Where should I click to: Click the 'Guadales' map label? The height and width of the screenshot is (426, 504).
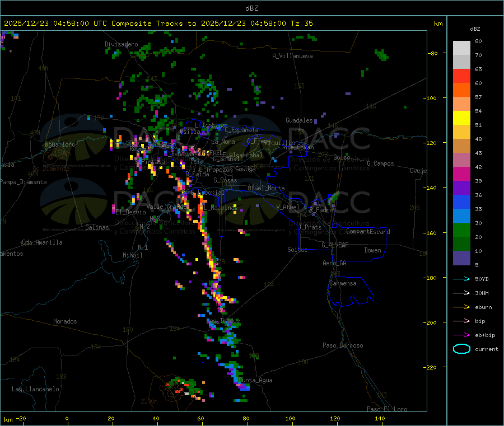tap(299, 120)
